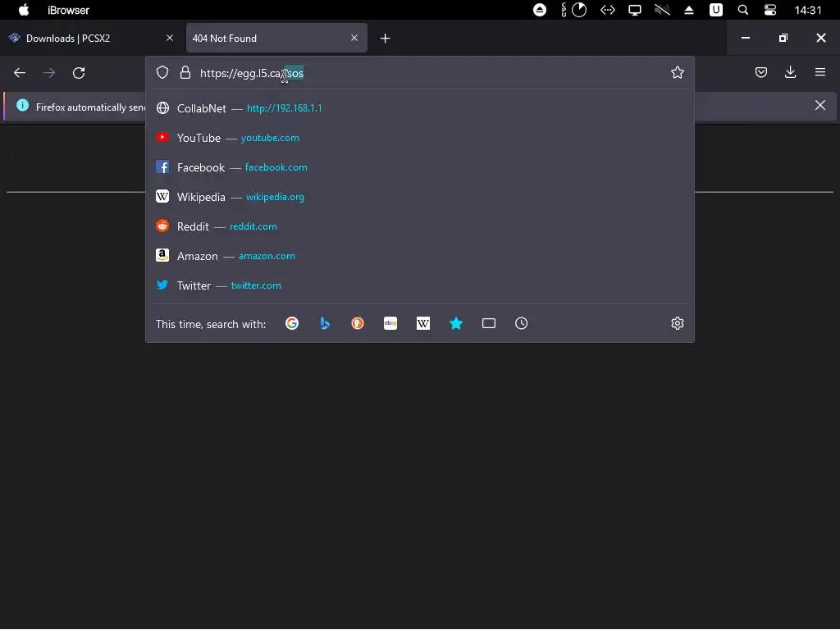Open Control Center in menu bar
The height and width of the screenshot is (630, 840).
(x=769, y=10)
